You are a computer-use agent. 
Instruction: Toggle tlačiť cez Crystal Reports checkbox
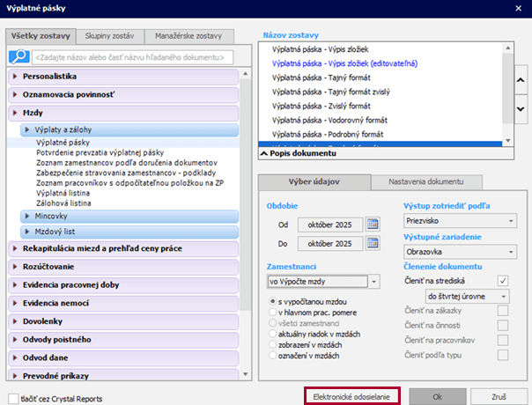click(12, 398)
